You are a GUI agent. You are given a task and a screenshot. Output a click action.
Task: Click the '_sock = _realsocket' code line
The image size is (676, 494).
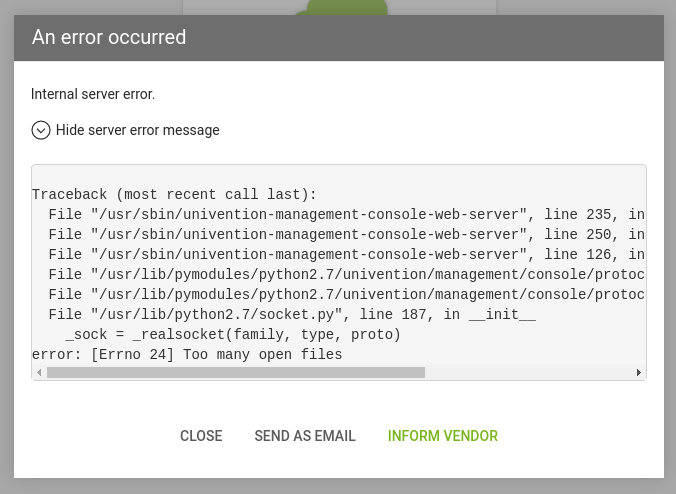(x=232, y=334)
